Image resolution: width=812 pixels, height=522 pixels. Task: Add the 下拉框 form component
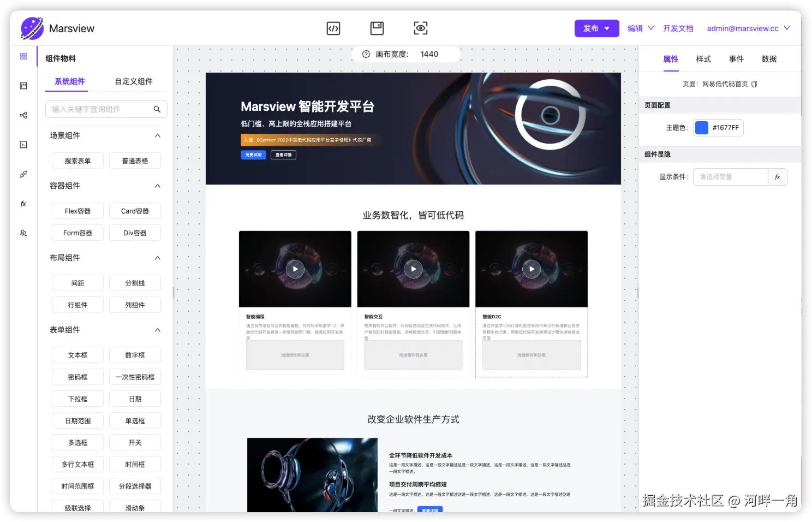click(x=77, y=399)
